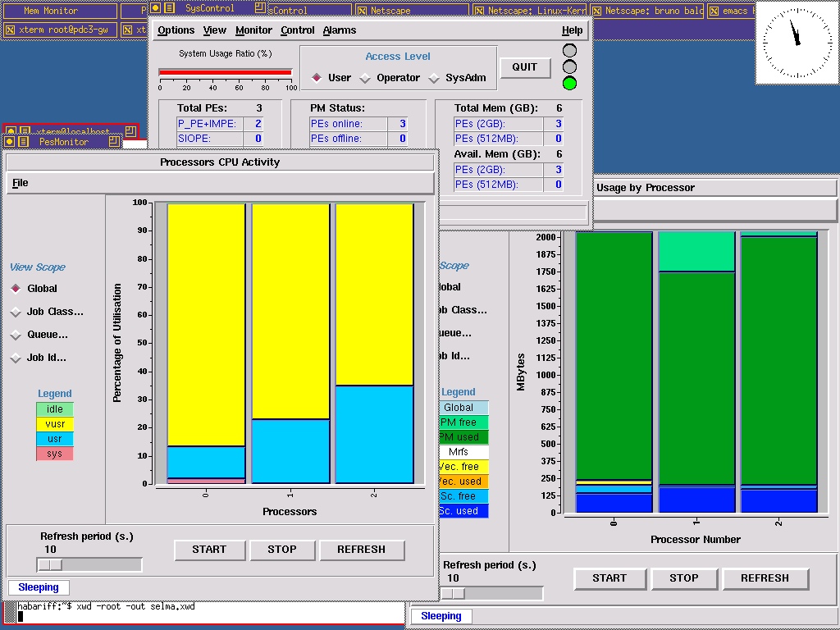The height and width of the screenshot is (630, 840).
Task: Click the top gray status light in SysControl
Action: click(569, 51)
